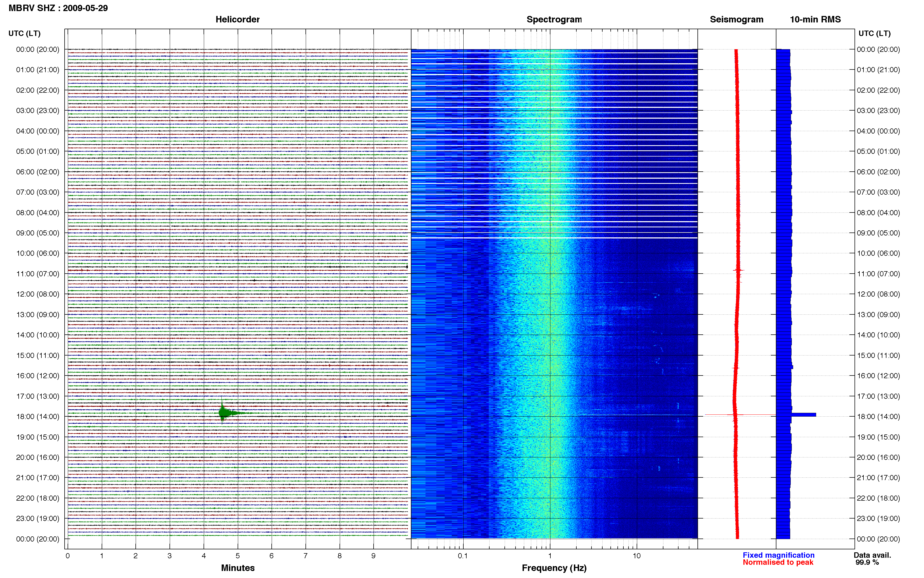
Task: Click the left time label '20:00 (16:00)'
Action: 38,457
